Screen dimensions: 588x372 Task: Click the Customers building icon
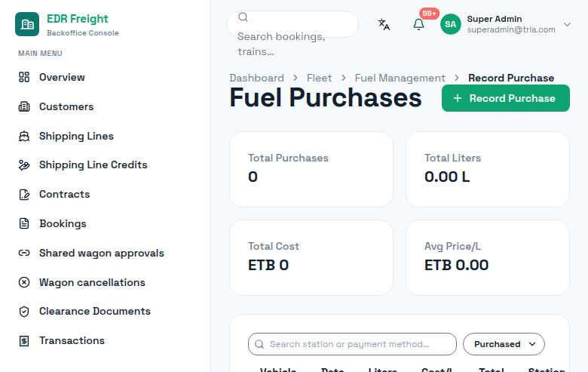point(24,106)
